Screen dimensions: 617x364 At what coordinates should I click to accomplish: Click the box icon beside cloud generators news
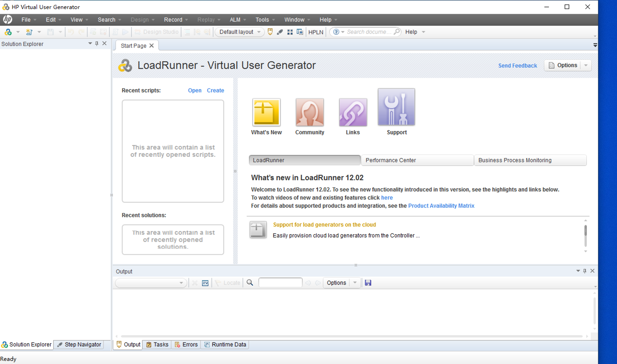(258, 229)
